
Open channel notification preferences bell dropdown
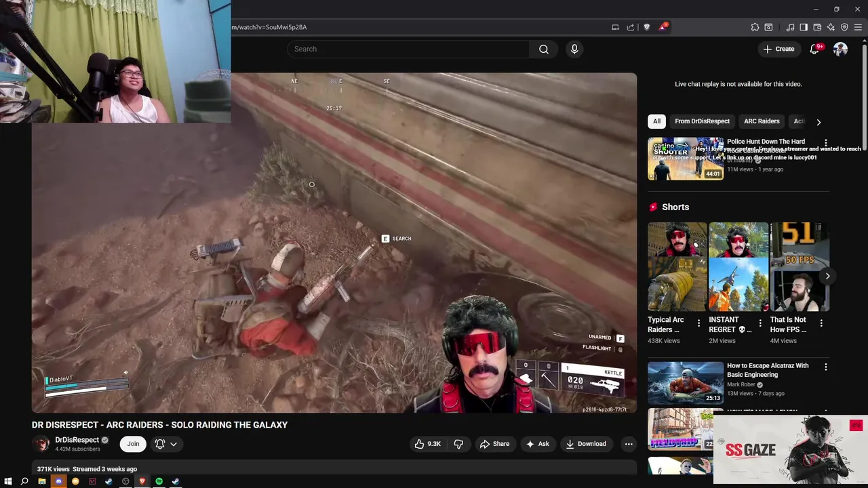pyautogui.click(x=166, y=444)
